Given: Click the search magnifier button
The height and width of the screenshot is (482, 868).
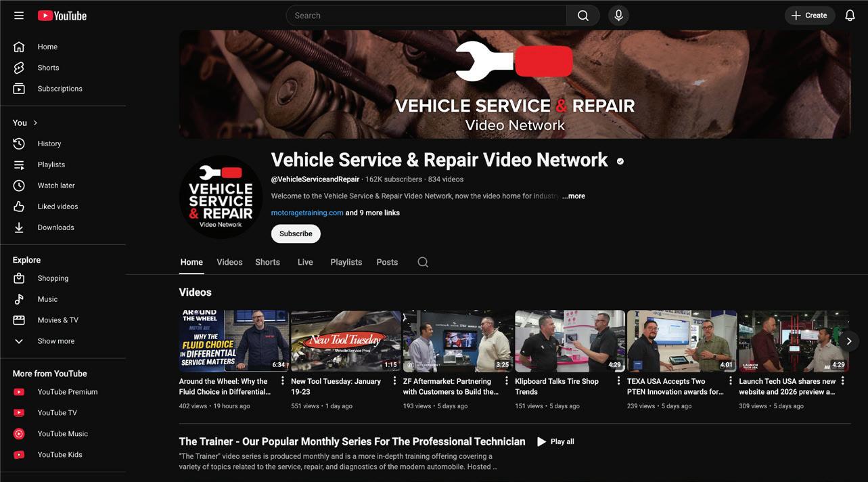Looking at the screenshot, I should pos(583,16).
